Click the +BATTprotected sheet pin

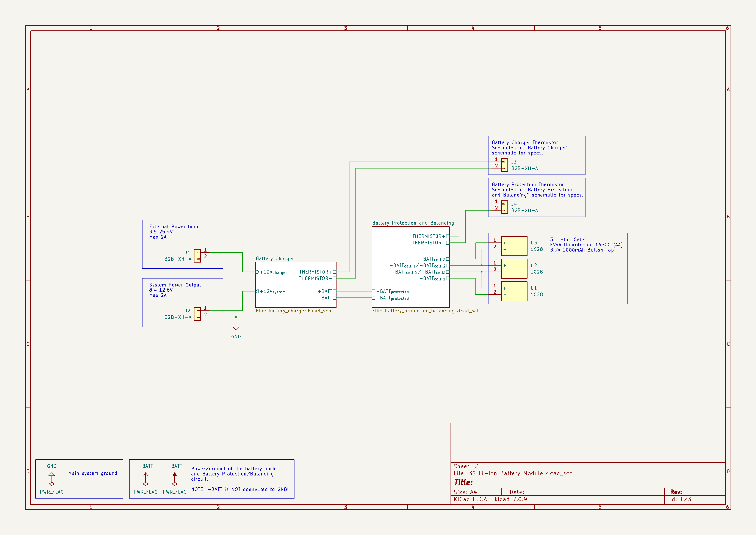(391, 291)
